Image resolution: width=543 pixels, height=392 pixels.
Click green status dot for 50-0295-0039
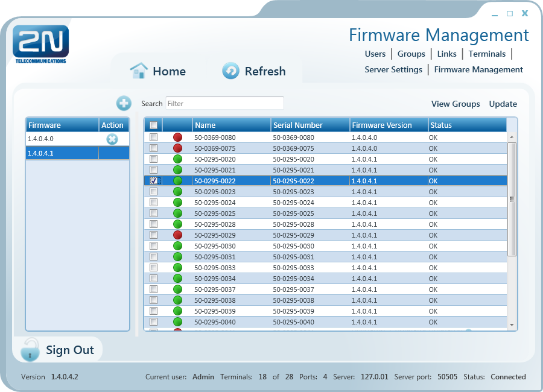(177, 311)
